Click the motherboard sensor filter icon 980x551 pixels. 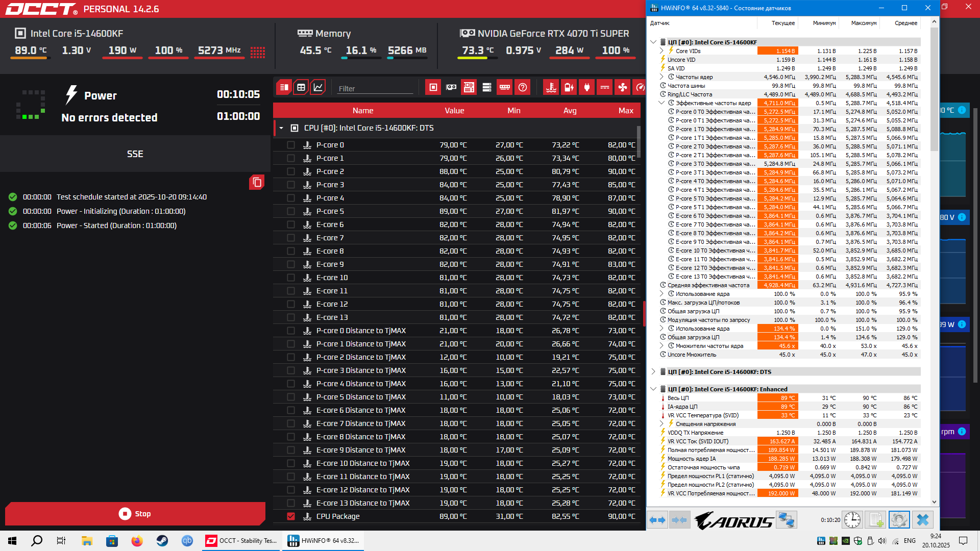pos(469,87)
